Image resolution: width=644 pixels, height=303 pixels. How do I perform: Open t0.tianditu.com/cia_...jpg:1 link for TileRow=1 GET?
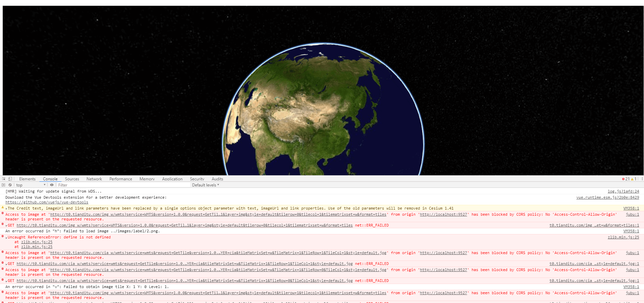(x=594, y=264)
